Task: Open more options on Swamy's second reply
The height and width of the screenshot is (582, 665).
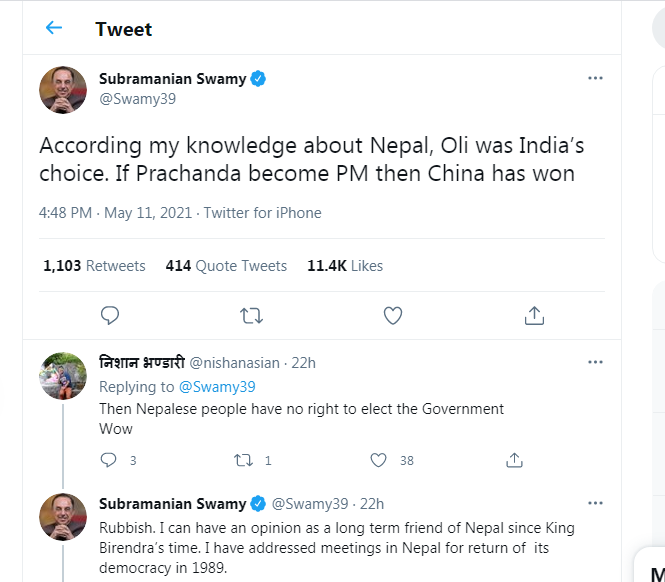Action: 595,503
